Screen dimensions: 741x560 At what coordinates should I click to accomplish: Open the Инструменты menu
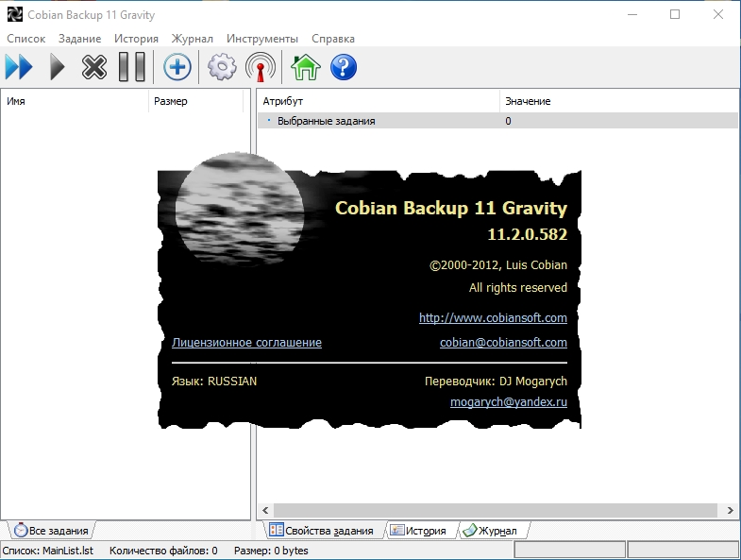point(262,39)
